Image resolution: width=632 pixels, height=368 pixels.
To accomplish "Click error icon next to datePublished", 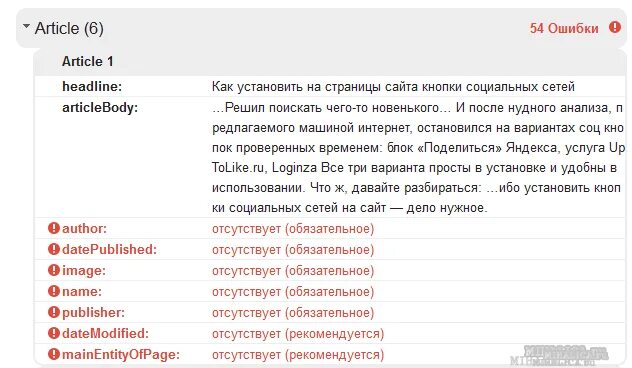I will [54, 249].
